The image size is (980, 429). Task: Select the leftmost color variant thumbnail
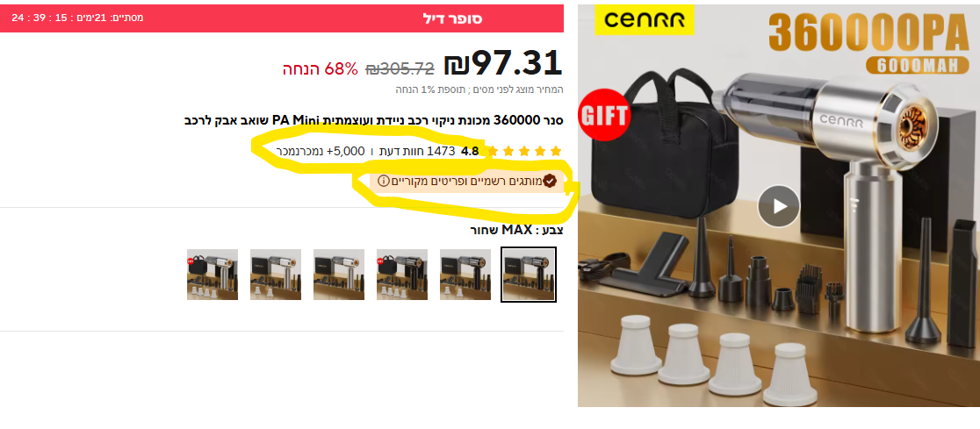click(213, 275)
